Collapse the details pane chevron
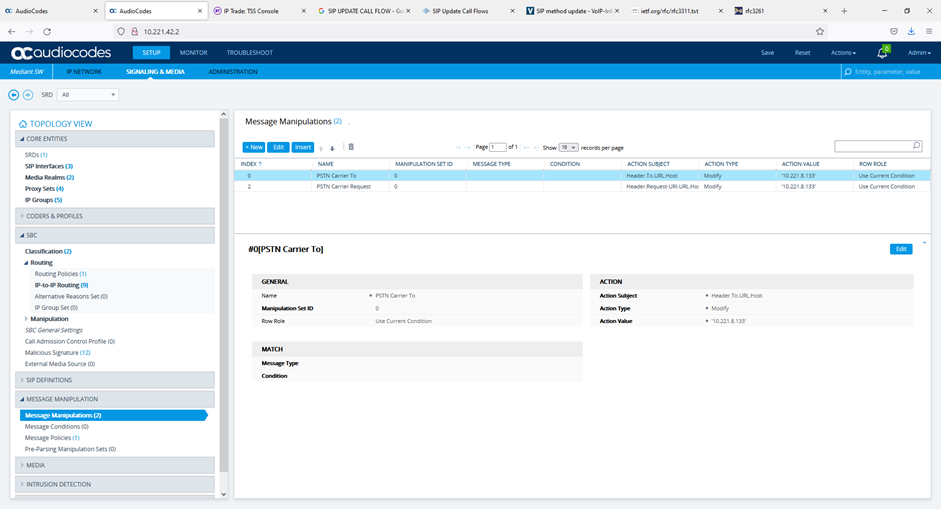This screenshot has height=509, width=941. 924,242
